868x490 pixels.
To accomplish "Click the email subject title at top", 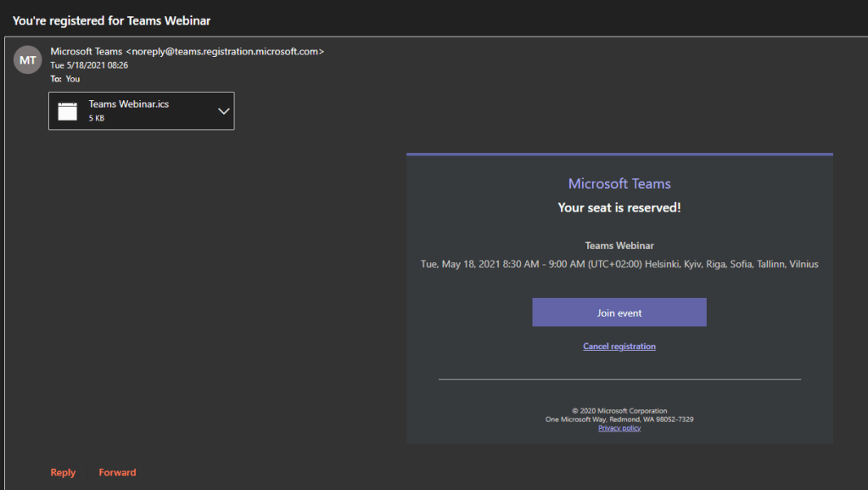I will pos(111,20).
